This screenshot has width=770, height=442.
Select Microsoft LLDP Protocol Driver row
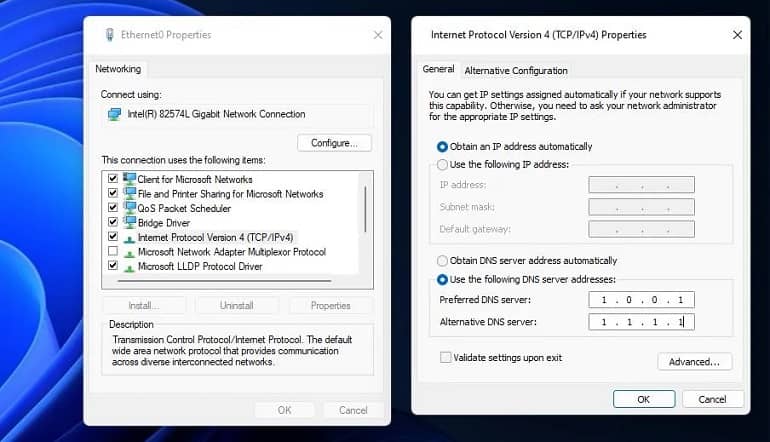tap(200, 267)
